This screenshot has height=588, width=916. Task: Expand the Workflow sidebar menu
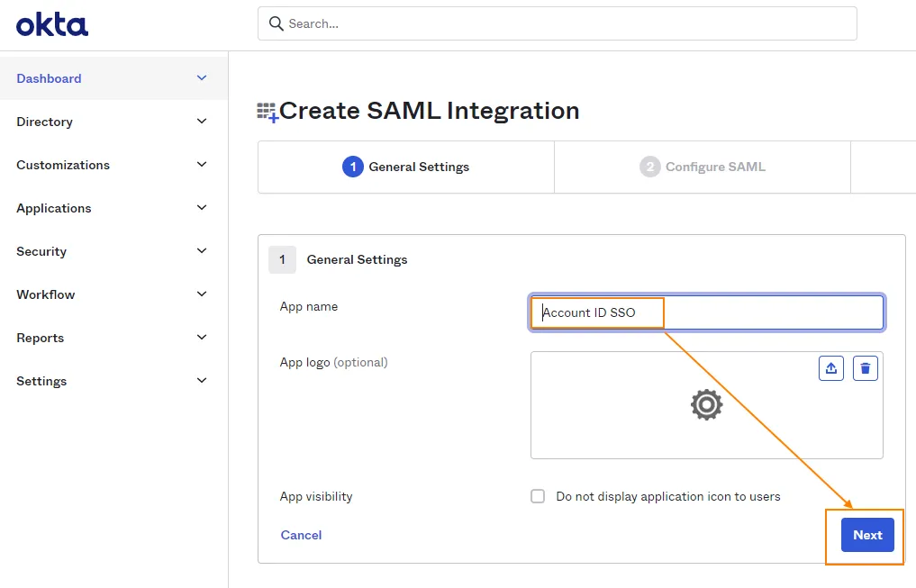(113, 294)
